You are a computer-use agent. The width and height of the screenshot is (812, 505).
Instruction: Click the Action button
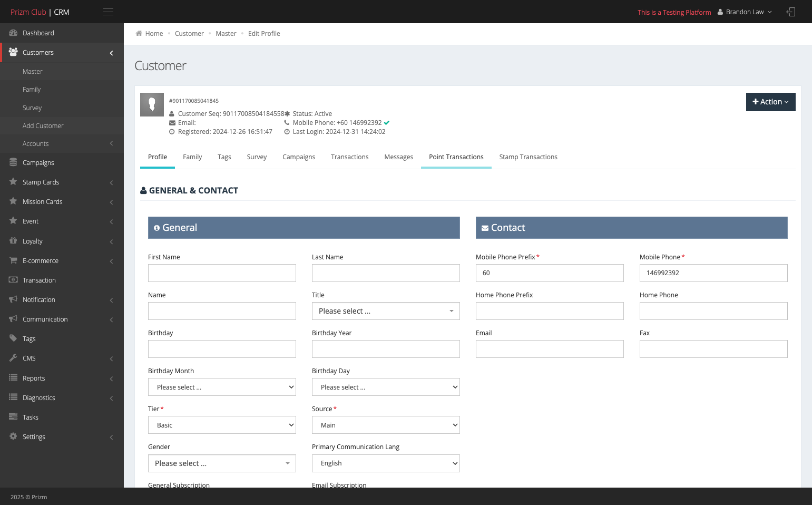click(770, 102)
